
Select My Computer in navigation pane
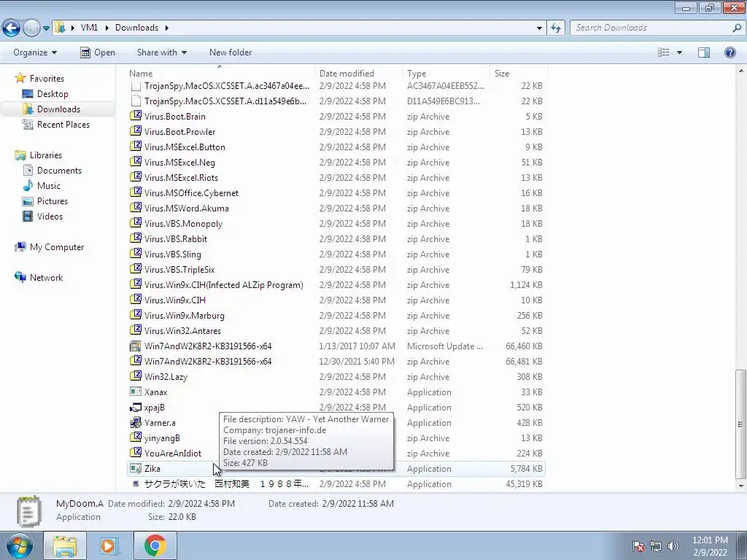click(57, 247)
